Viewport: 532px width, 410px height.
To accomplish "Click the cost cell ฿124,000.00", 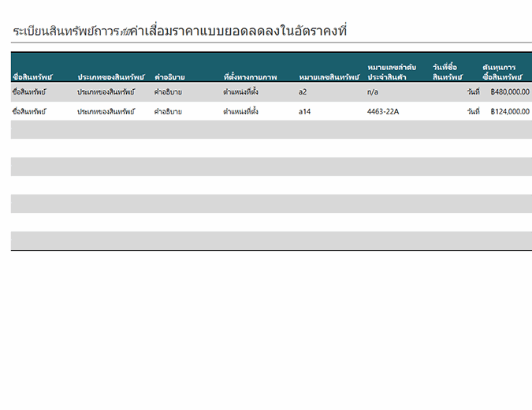I will click(509, 112).
